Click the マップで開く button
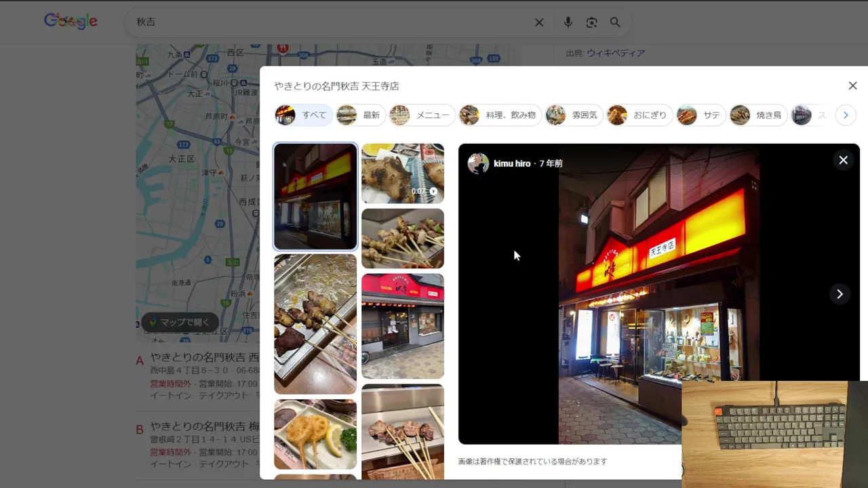 [180, 322]
